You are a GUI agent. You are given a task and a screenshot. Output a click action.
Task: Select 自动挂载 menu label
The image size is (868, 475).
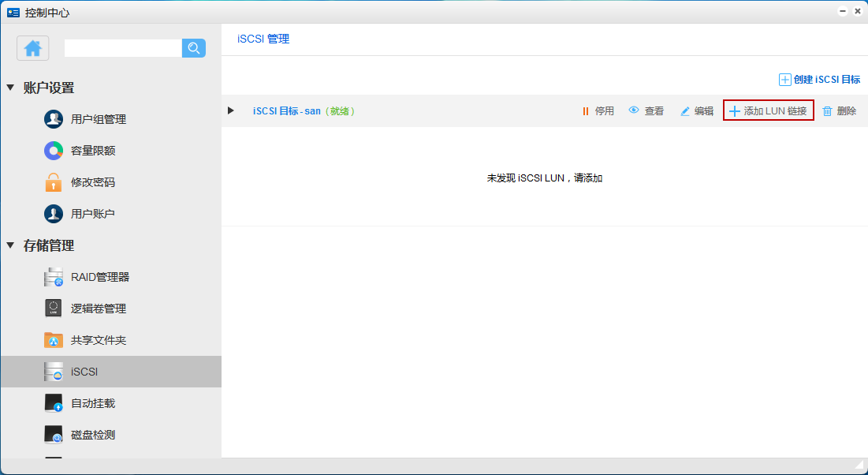coord(93,403)
